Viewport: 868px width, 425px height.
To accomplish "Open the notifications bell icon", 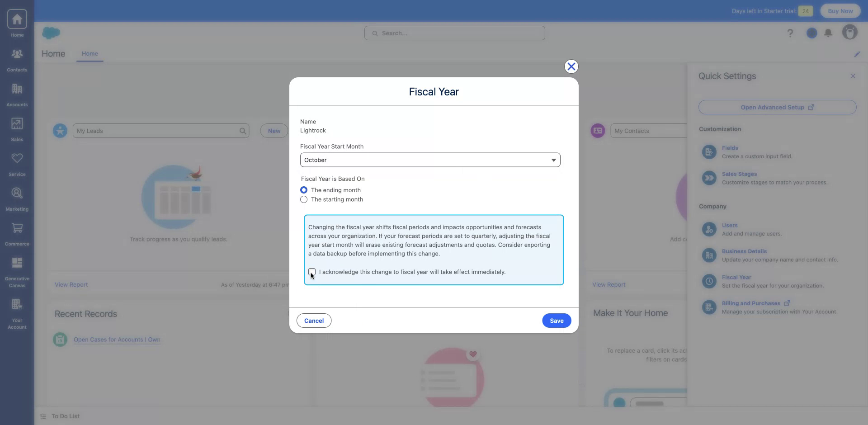I will [x=829, y=33].
